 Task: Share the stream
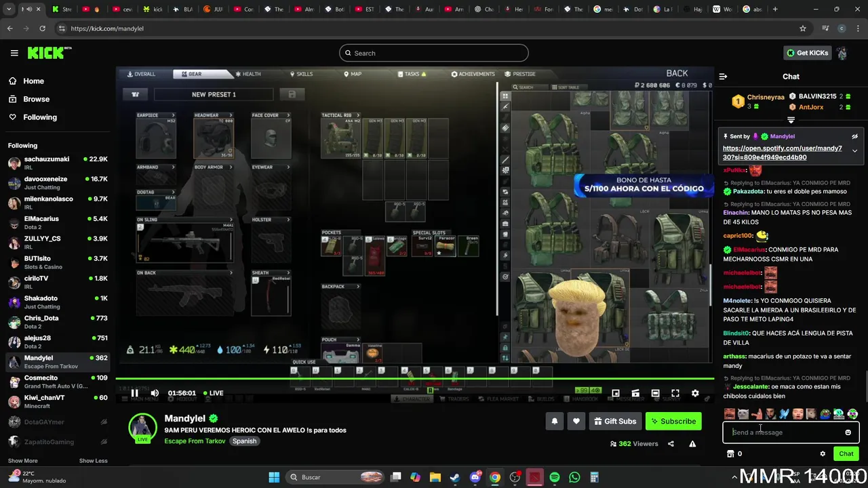coord(671,444)
